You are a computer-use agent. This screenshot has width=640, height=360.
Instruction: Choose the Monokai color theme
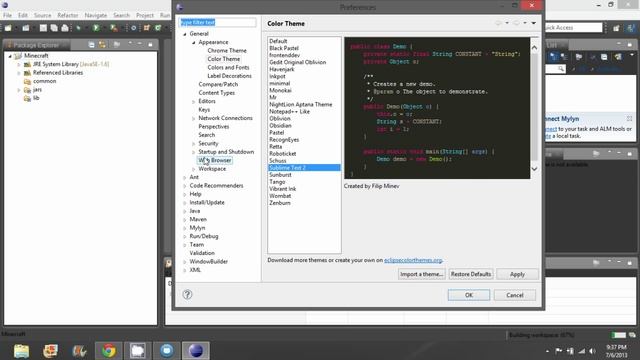coord(280,90)
